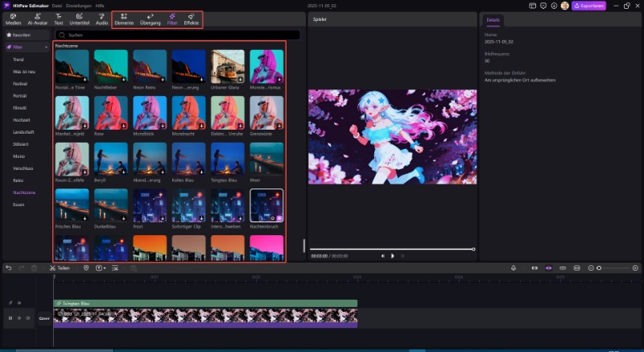Screen dimensions: 644x352
Task: Zoom out the timeline
Action: point(591,267)
